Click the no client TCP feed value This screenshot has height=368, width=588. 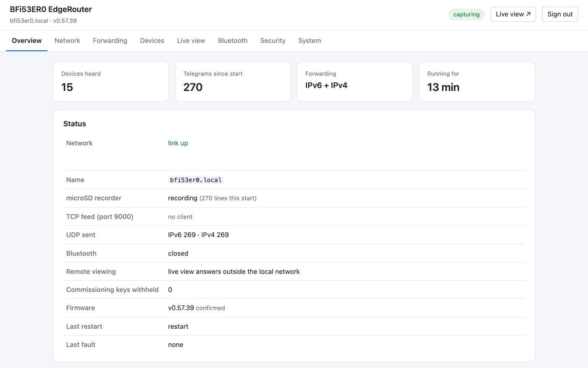[x=180, y=217]
